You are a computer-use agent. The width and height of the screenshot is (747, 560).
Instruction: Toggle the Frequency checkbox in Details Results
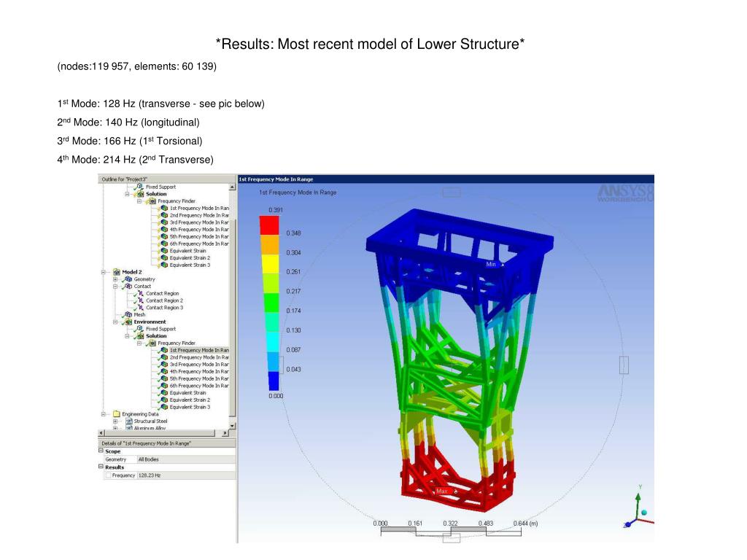tap(108, 475)
